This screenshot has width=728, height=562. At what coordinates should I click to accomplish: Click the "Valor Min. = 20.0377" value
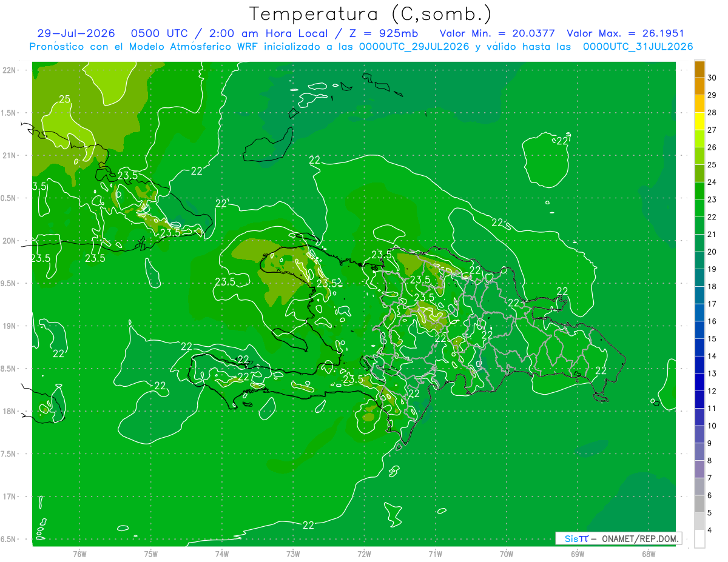[x=497, y=33]
